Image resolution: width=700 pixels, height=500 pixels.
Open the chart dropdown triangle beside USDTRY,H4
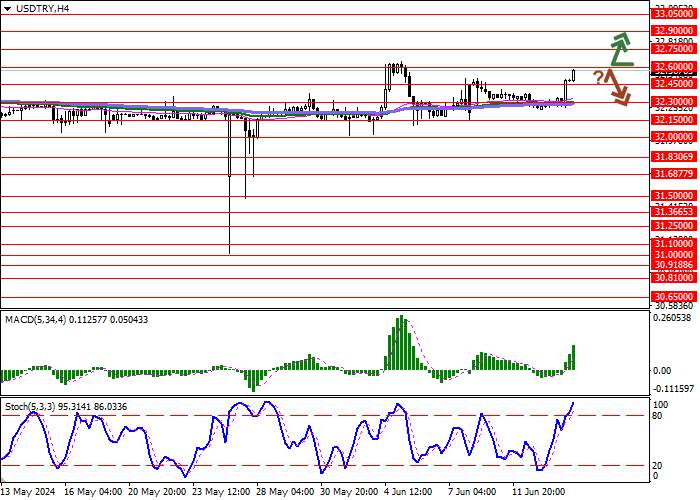(x=7, y=8)
